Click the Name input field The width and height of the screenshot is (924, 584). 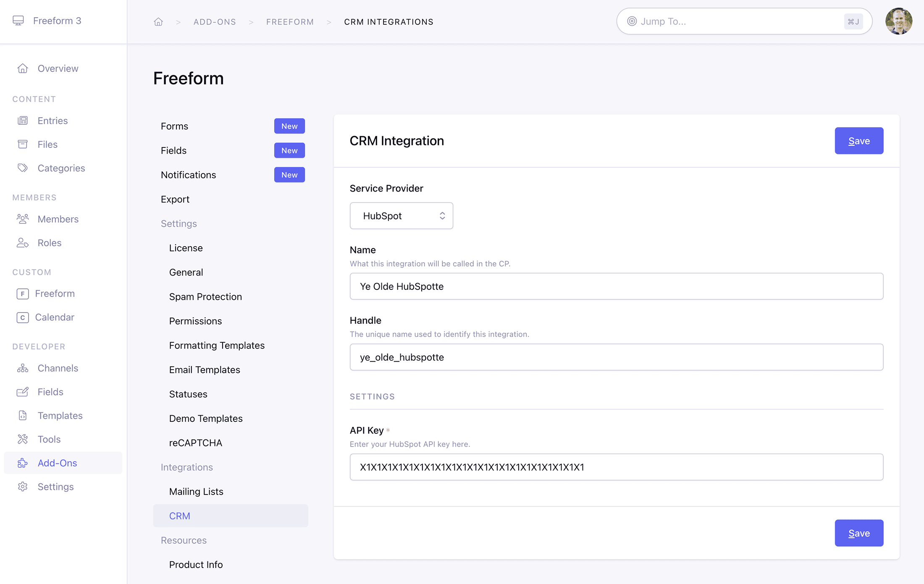coord(617,286)
